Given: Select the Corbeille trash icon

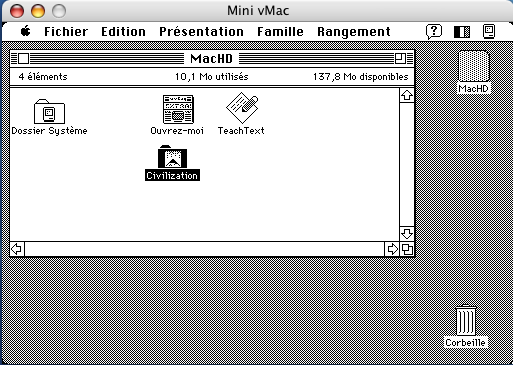Looking at the screenshot, I should [466, 320].
